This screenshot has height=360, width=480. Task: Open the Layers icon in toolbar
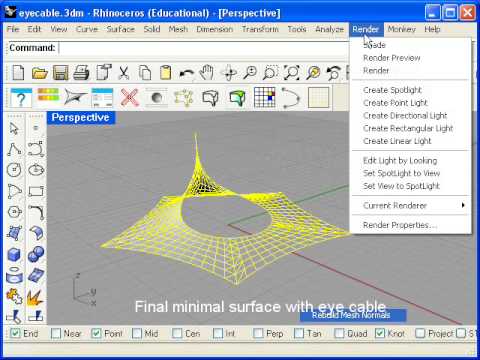pyautogui.click(x=48, y=95)
